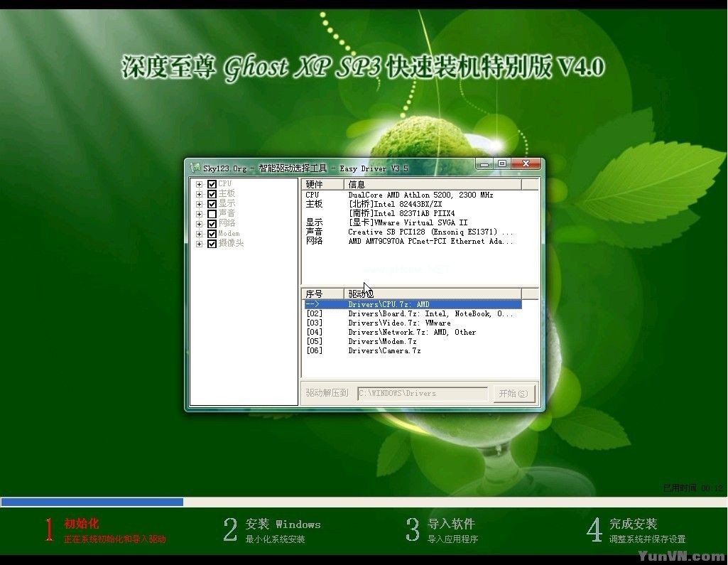Uncheck the CPU driver checkbox
Screen dimensions: 728x565
tap(212, 184)
